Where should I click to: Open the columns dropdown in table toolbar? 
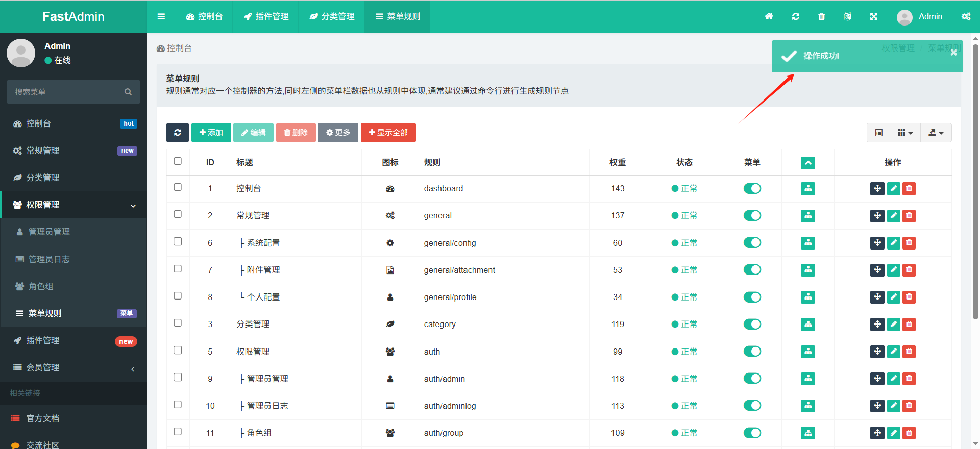coord(905,133)
